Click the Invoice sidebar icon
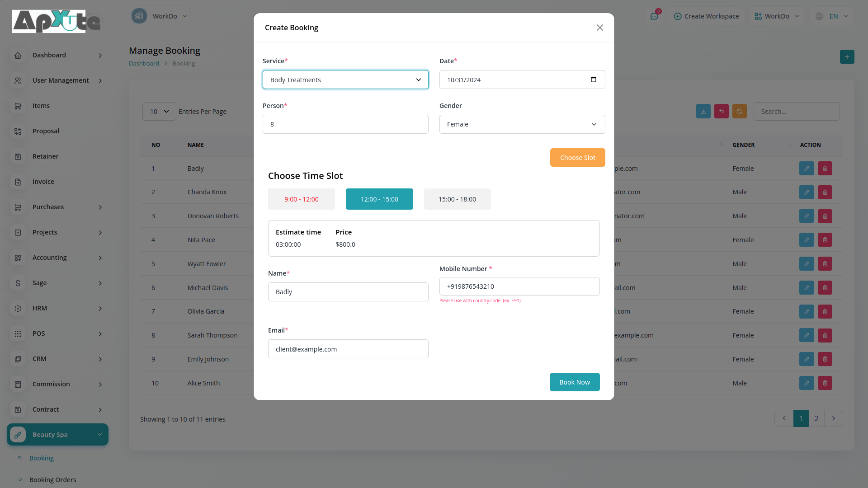The image size is (868, 488). point(18,182)
